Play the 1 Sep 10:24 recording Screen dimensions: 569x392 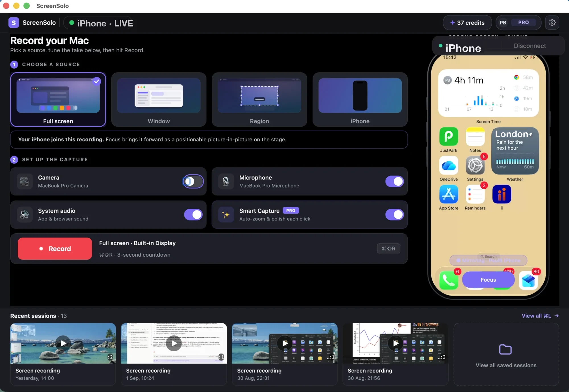coord(174,343)
